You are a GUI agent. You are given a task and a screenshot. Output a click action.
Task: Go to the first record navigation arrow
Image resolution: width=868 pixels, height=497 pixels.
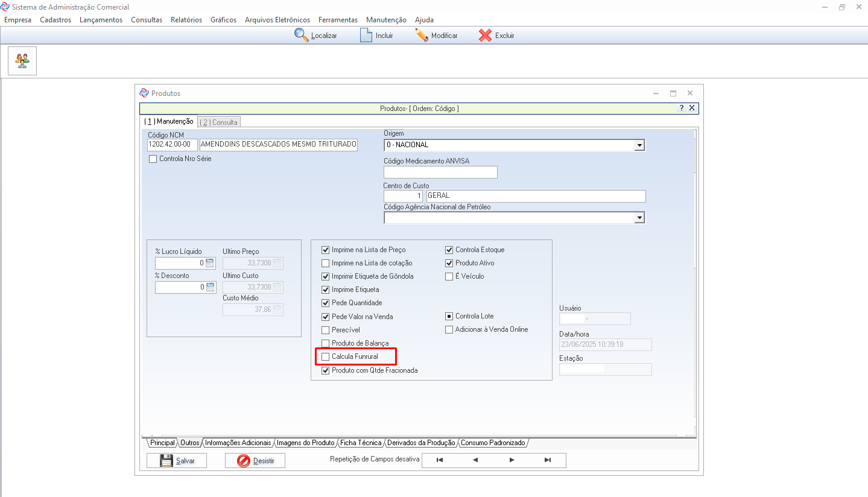pos(440,460)
